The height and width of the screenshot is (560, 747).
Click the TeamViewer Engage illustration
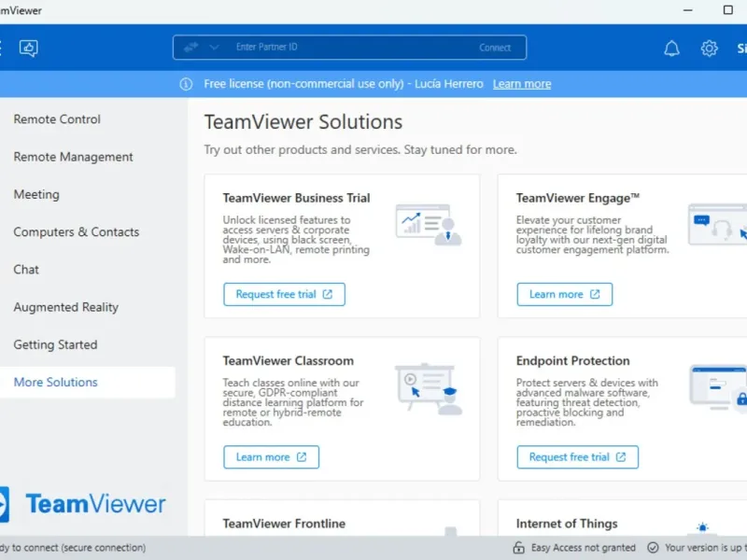click(718, 225)
